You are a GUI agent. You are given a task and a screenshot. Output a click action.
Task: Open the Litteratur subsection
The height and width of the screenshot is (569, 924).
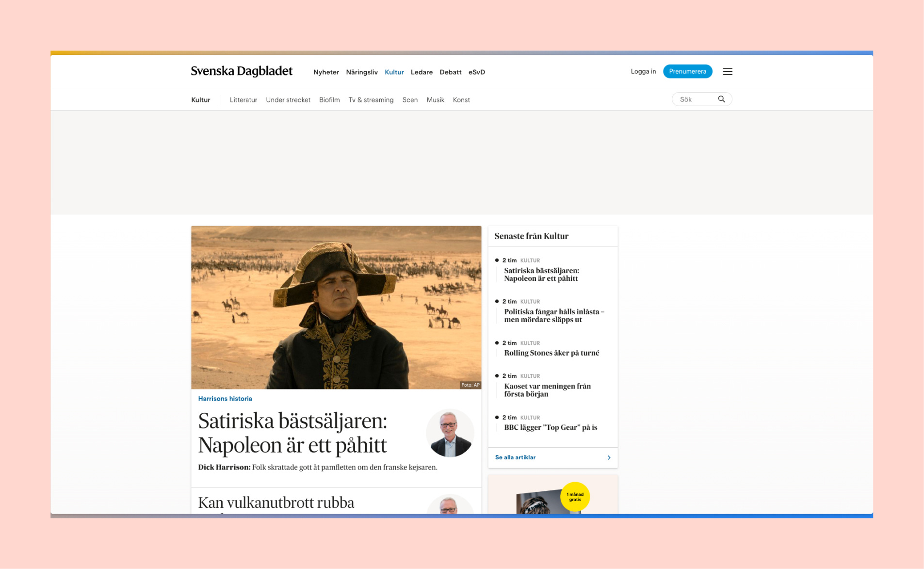coord(243,99)
